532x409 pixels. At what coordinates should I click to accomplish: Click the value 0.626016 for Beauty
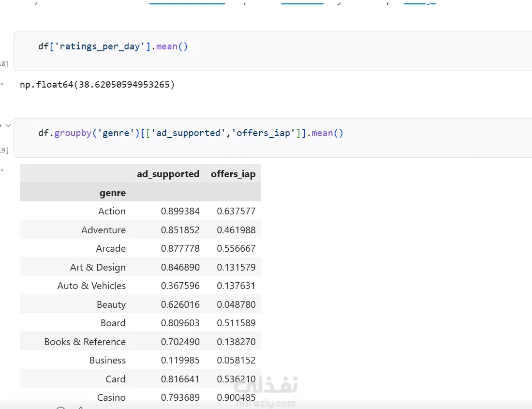(180, 304)
